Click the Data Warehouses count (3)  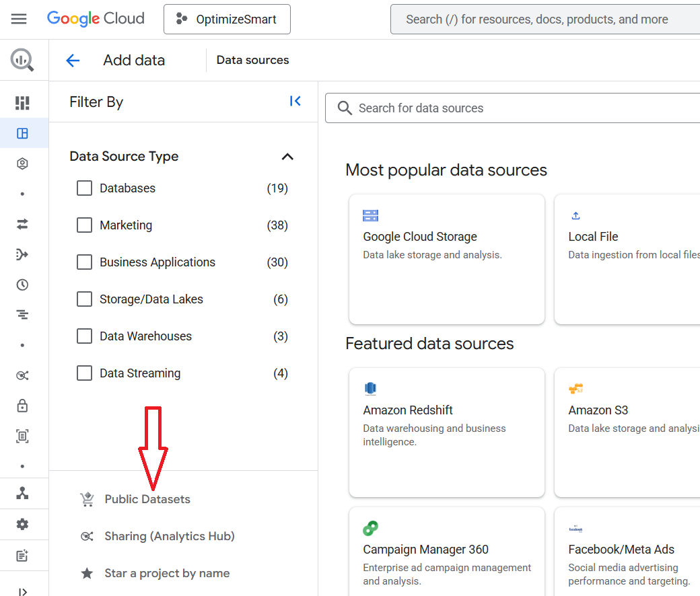tap(281, 336)
